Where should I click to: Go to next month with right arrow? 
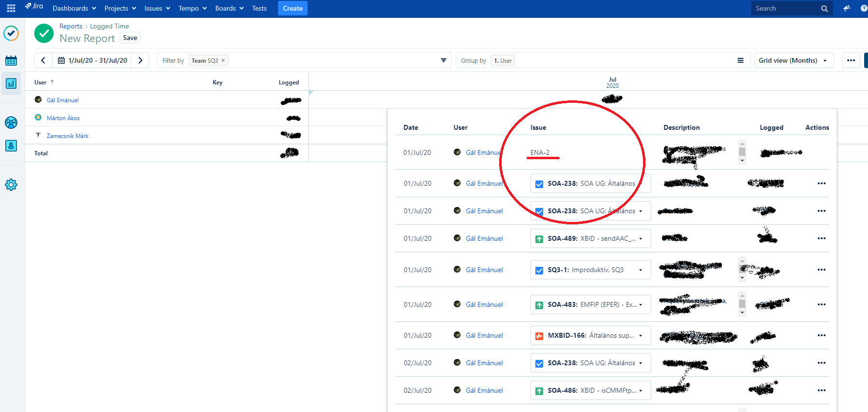pyautogui.click(x=140, y=60)
